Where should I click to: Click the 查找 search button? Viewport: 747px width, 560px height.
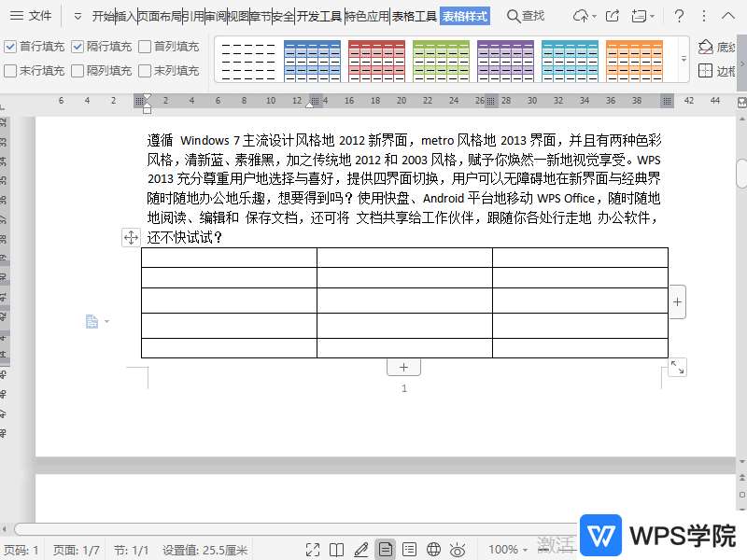526,16
